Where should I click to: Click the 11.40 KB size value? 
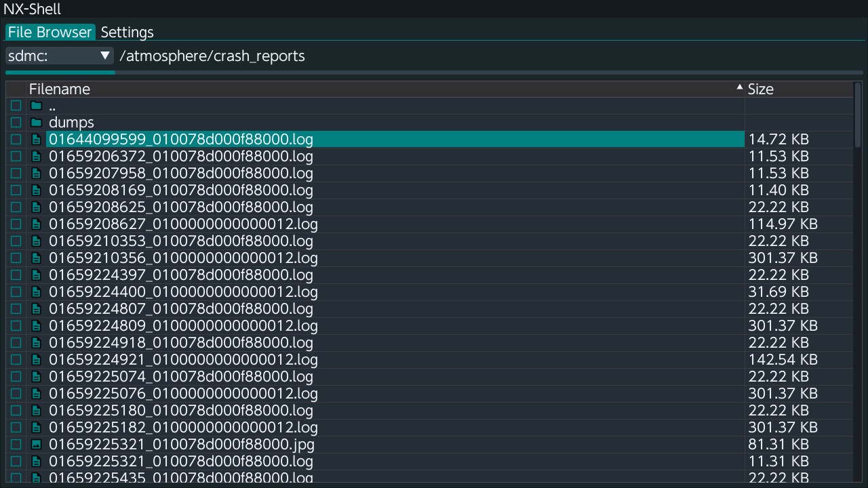(x=778, y=190)
